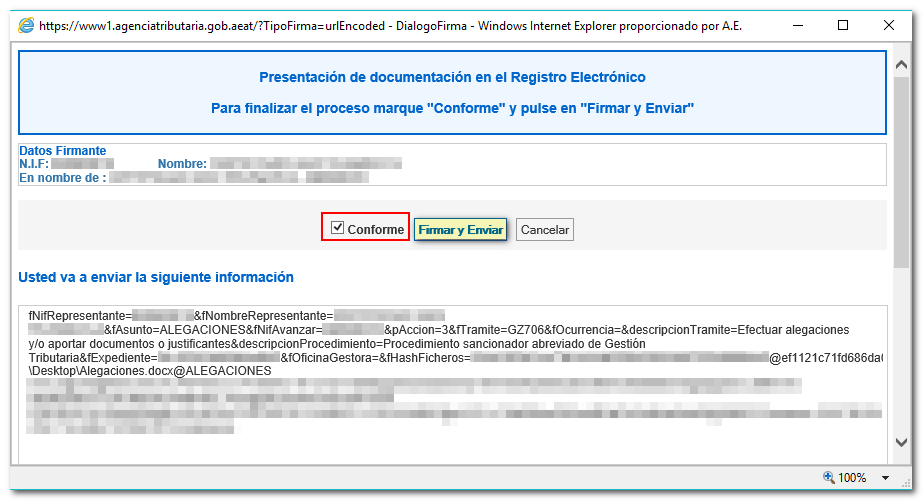
Task: Click the Internet Explorer icon in title bar
Action: pyautogui.click(x=25, y=25)
